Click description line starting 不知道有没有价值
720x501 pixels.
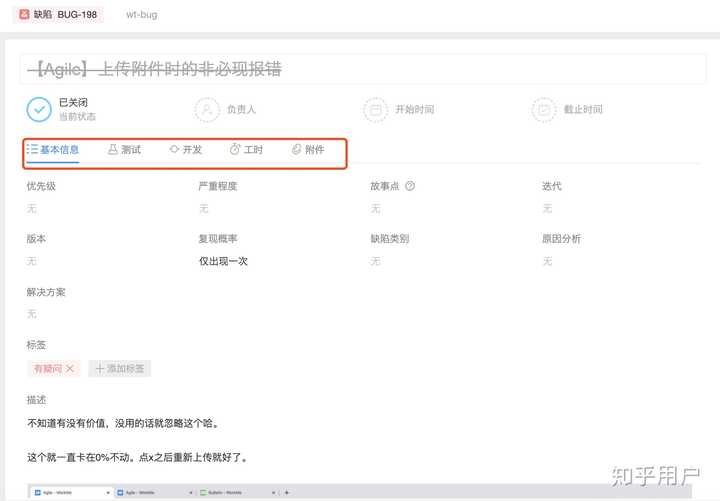[123, 423]
